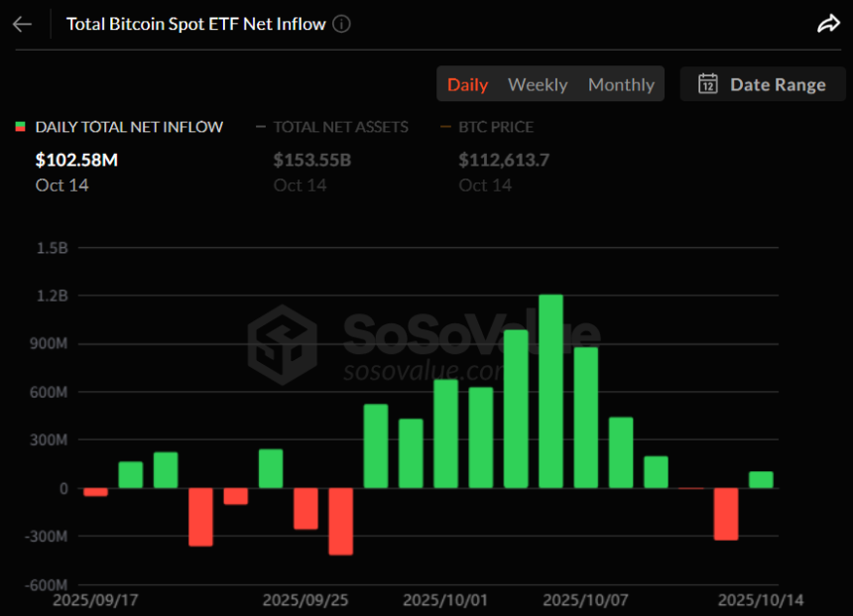Toggle the Daily Total Net Inflow series

coord(129,127)
